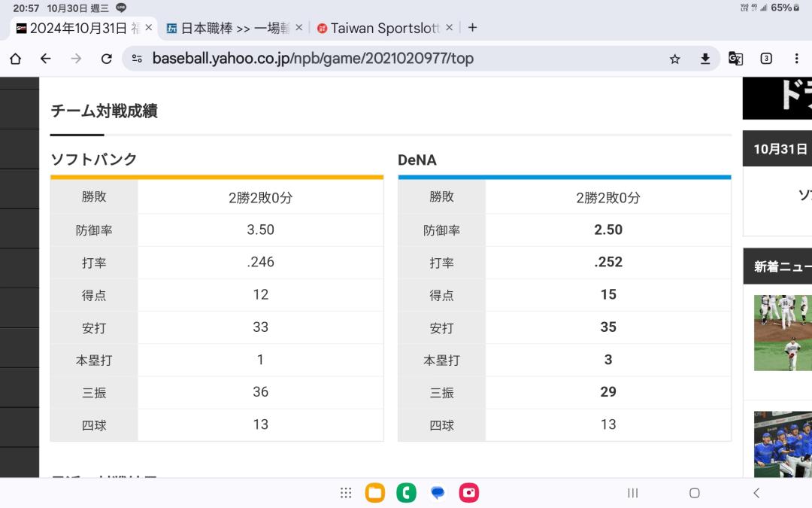This screenshot has width=812, height=508.
Task: Select SoftBank's 得点 value 12
Action: point(260,295)
